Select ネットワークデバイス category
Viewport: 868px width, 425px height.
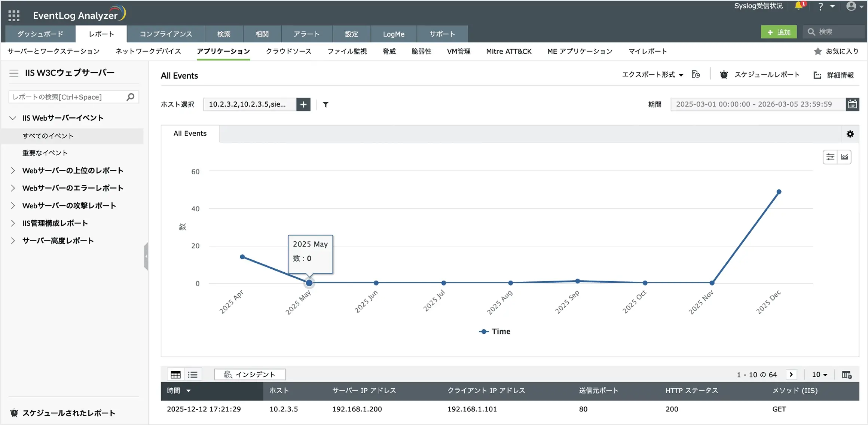(x=148, y=51)
